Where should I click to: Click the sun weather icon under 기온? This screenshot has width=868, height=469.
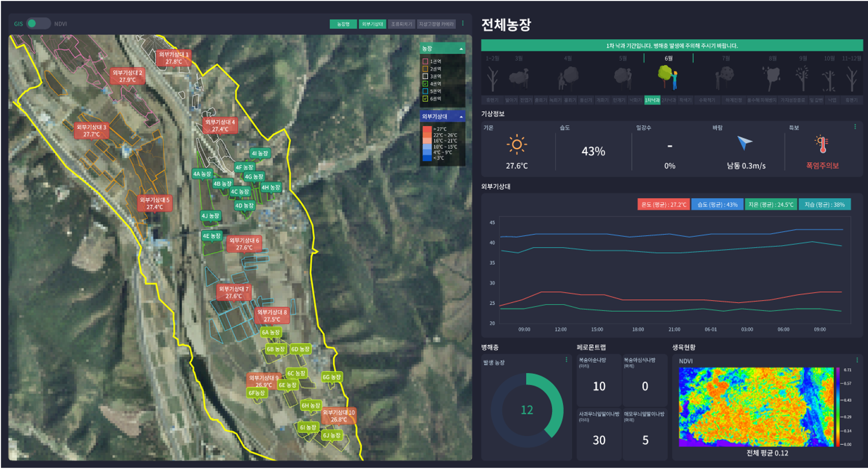coord(517,144)
